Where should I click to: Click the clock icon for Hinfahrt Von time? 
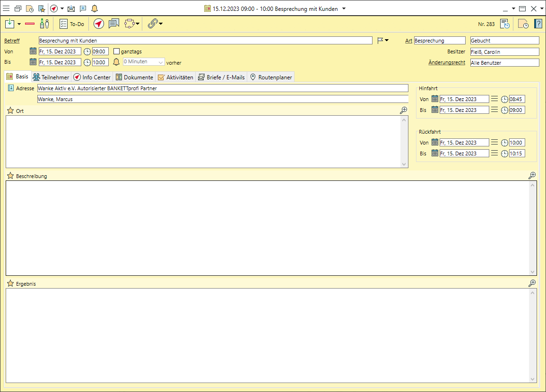click(504, 99)
